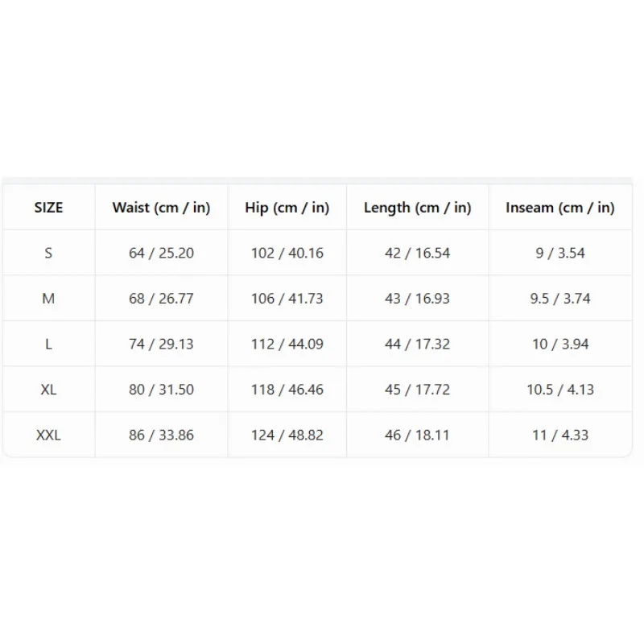Click the XL size row label
Viewport: 644px width, 644px height.
tap(48, 390)
